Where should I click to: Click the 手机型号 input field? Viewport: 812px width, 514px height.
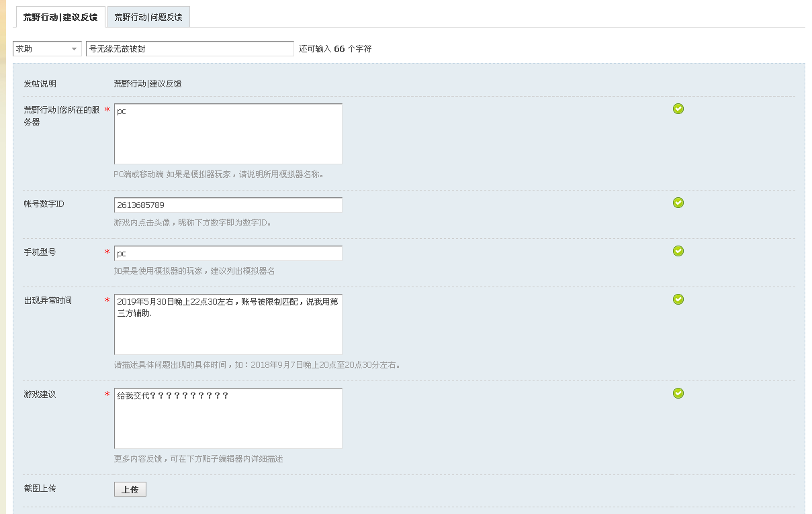(x=228, y=253)
